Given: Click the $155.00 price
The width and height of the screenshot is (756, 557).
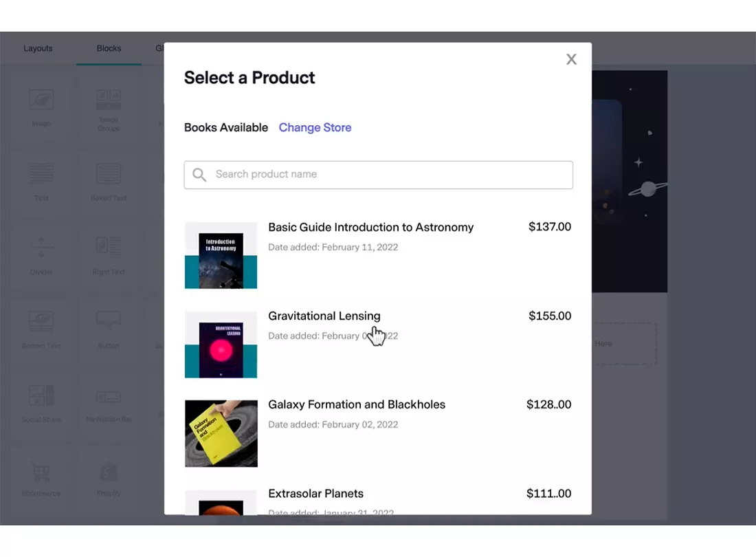Looking at the screenshot, I should (550, 316).
